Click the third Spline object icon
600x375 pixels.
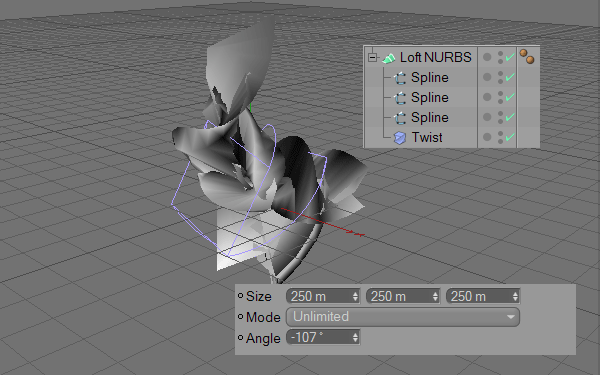pos(400,118)
